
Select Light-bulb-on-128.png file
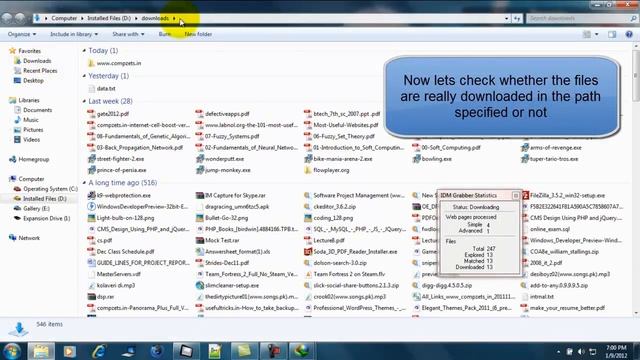coord(121,218)
